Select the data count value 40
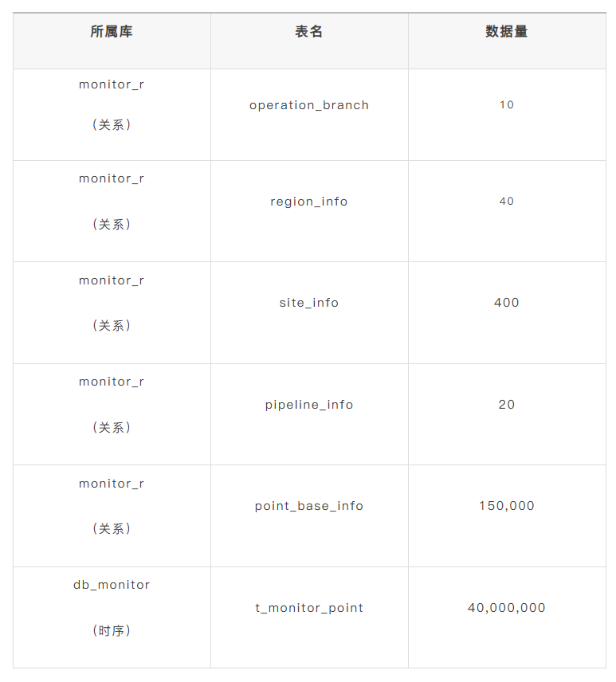 507,202
